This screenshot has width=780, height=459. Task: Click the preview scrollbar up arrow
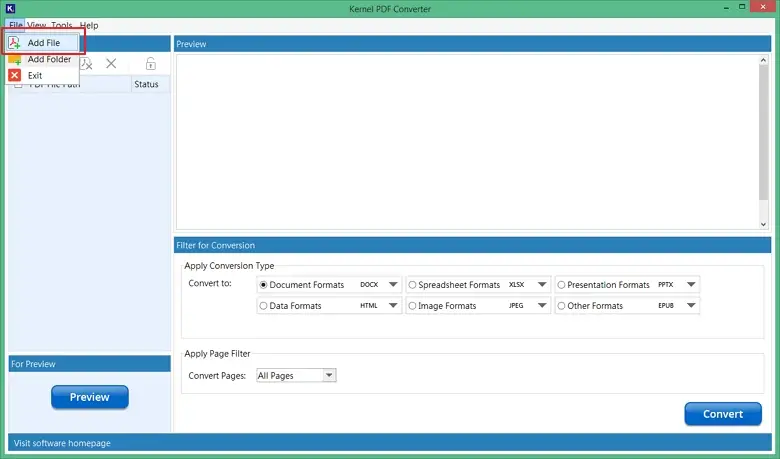click(764, 60)
